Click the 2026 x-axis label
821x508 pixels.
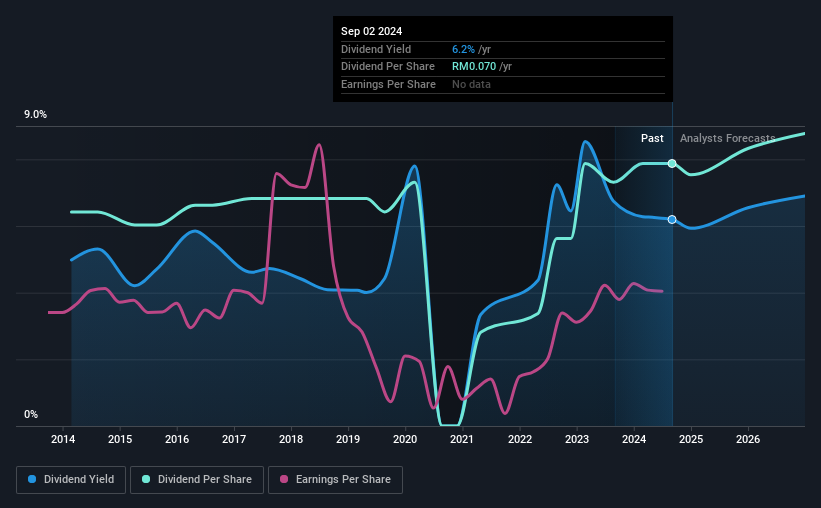point(748,439)
